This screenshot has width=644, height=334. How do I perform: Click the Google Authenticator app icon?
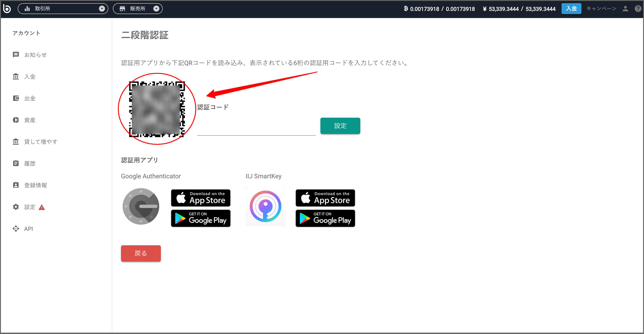[x=141, y=206]
